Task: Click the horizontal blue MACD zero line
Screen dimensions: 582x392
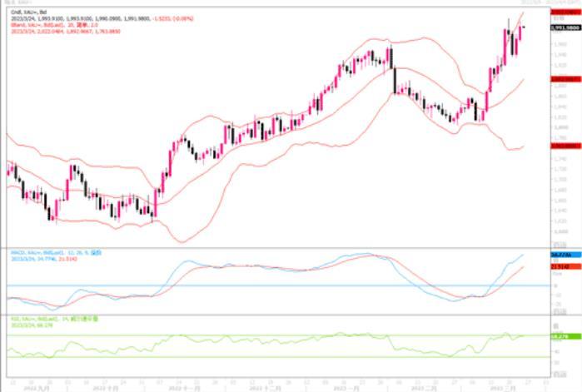Action: [x=250, y=285]
